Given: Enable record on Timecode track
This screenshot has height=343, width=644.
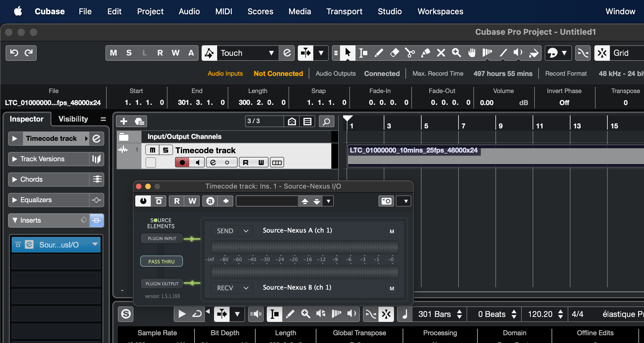Looking at the screenshot, I should point(182,163).
